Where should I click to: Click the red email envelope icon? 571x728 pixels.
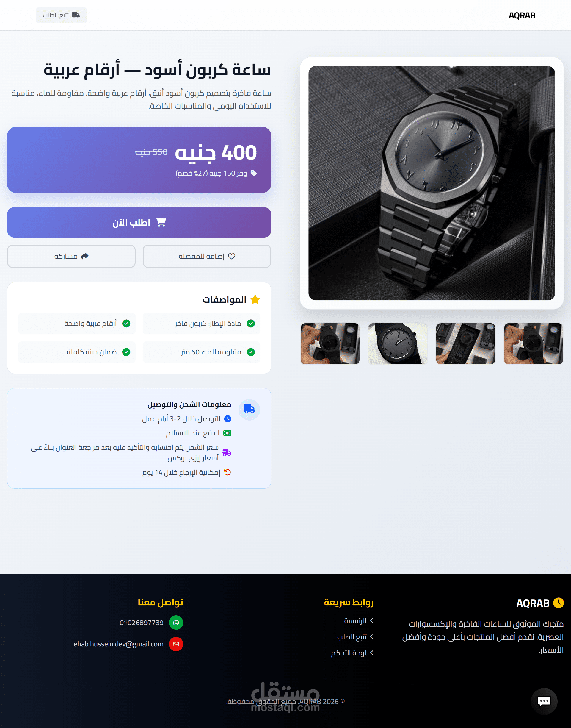[176, 644]
